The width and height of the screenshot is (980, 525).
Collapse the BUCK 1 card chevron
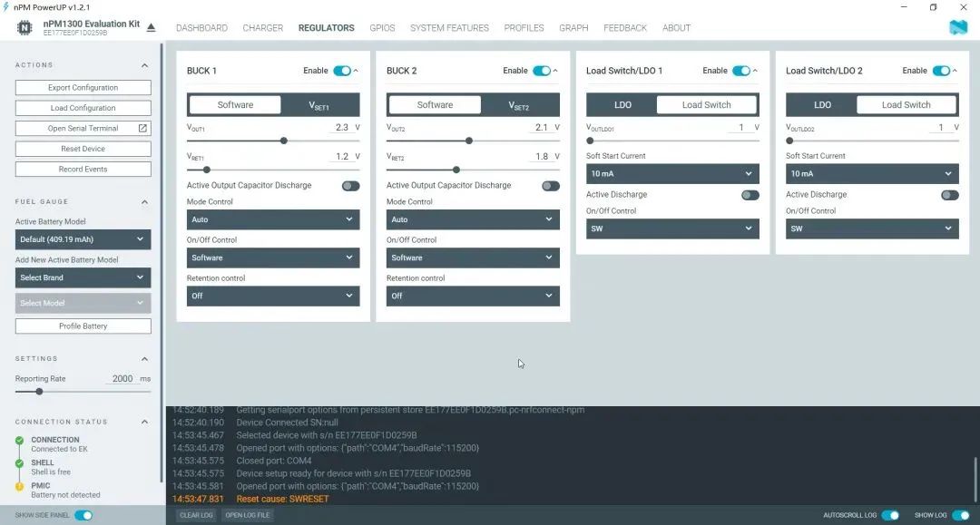coord(356,71)
